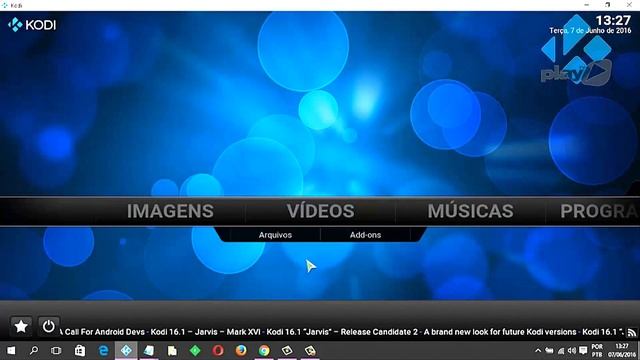Select the IMAGENS menu item
Viewport: 640px width, 360px height.
click(x=170, y=211)
